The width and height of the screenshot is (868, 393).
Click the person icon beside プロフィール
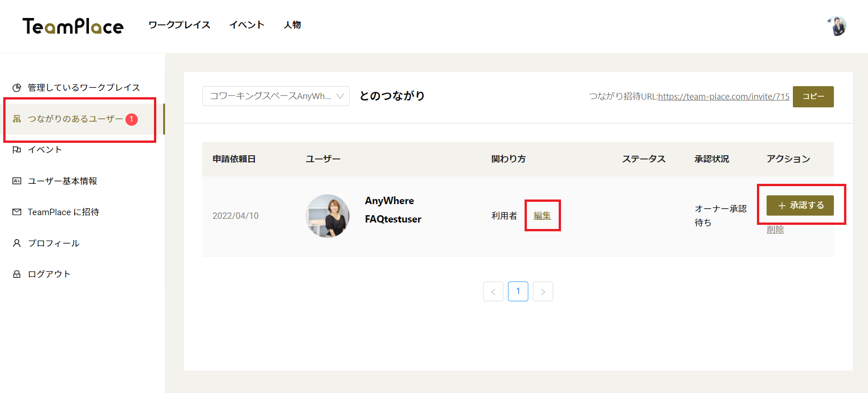[x=17, y=243]
